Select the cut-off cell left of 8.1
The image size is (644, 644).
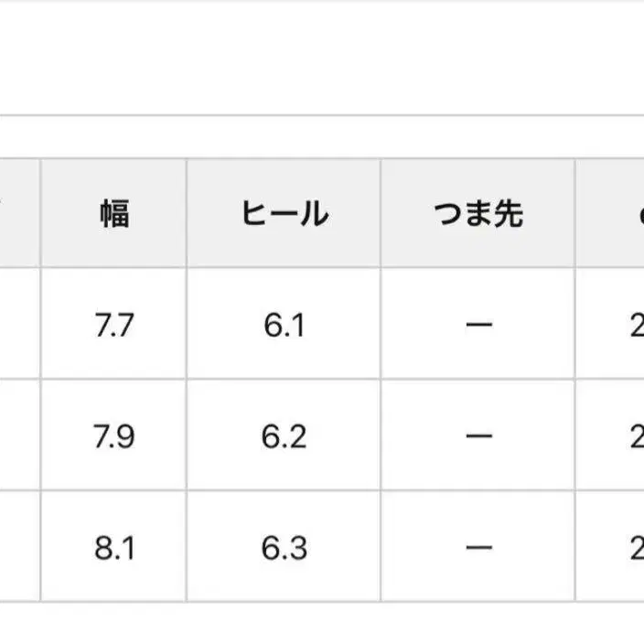[18, 548]
